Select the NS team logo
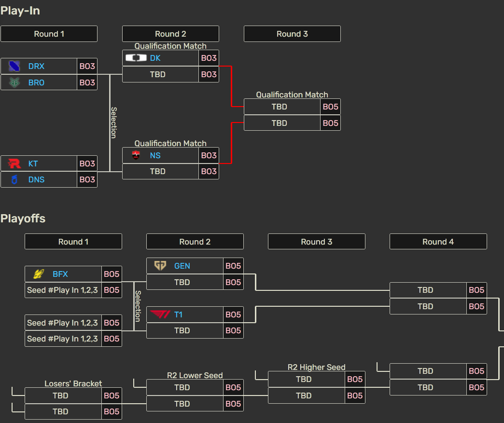This screenshot has width=504, height=423. click(137, 155)
